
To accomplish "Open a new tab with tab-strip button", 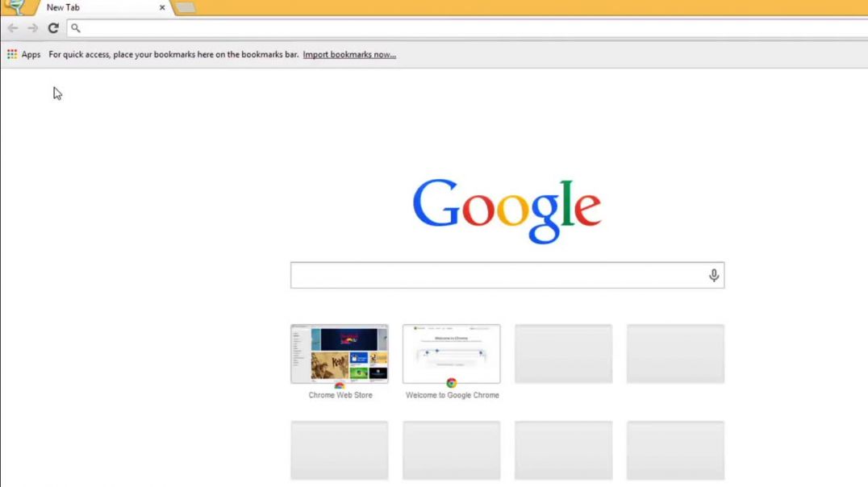I will point(185,8).
